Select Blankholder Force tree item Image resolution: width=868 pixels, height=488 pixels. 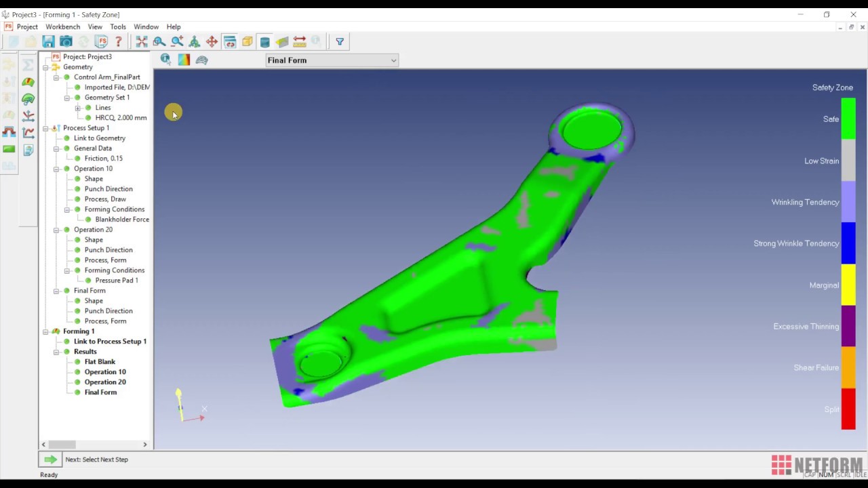pos(122,220)
